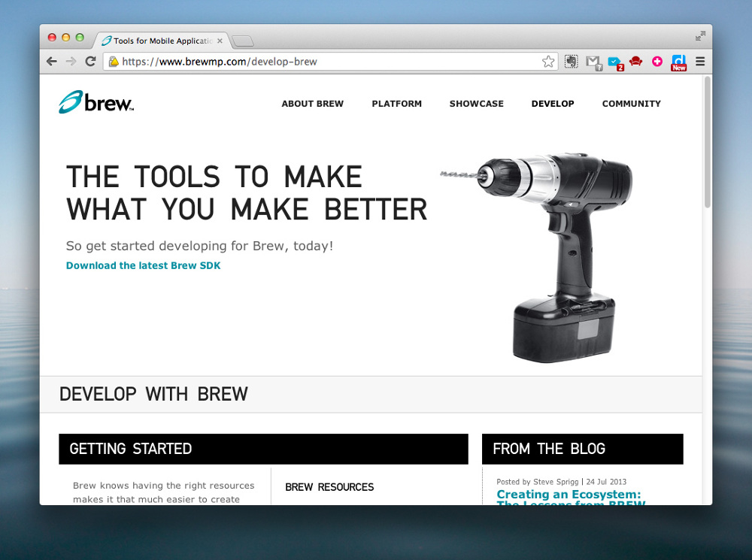Reload the Brew page
Viewport: 752px width, 560px height.
coord(91,62)
